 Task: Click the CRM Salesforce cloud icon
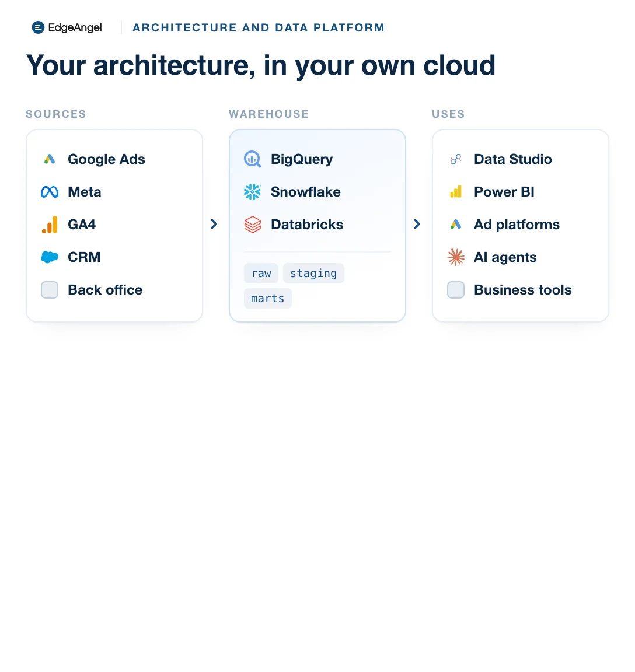(x=49, y=257)
